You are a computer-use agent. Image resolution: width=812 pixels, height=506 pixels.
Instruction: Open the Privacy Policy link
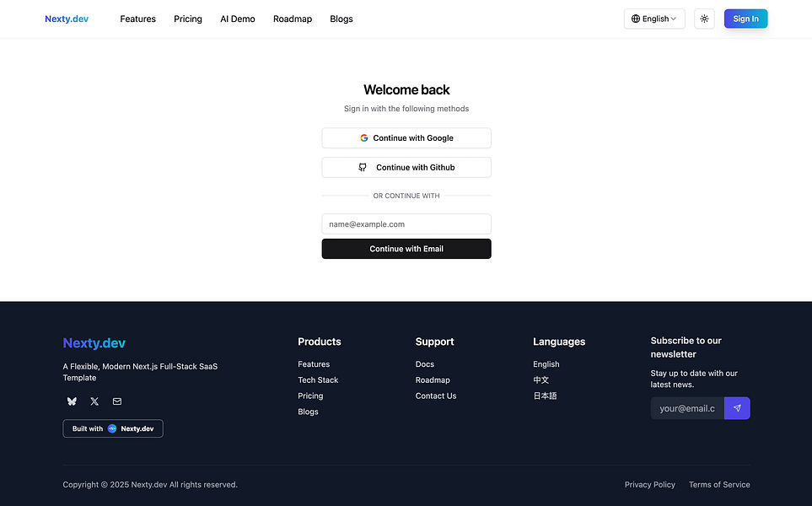(x=649, y=484)
